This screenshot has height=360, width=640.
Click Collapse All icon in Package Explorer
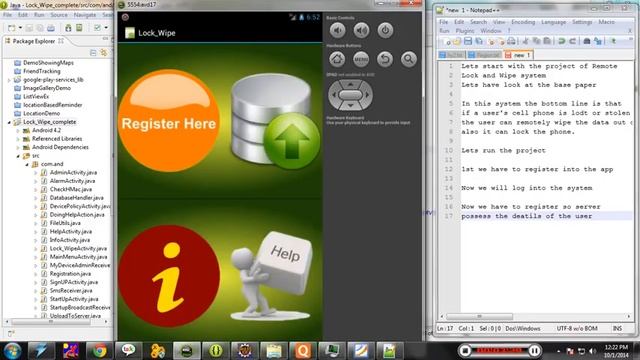tap(93, 53)
